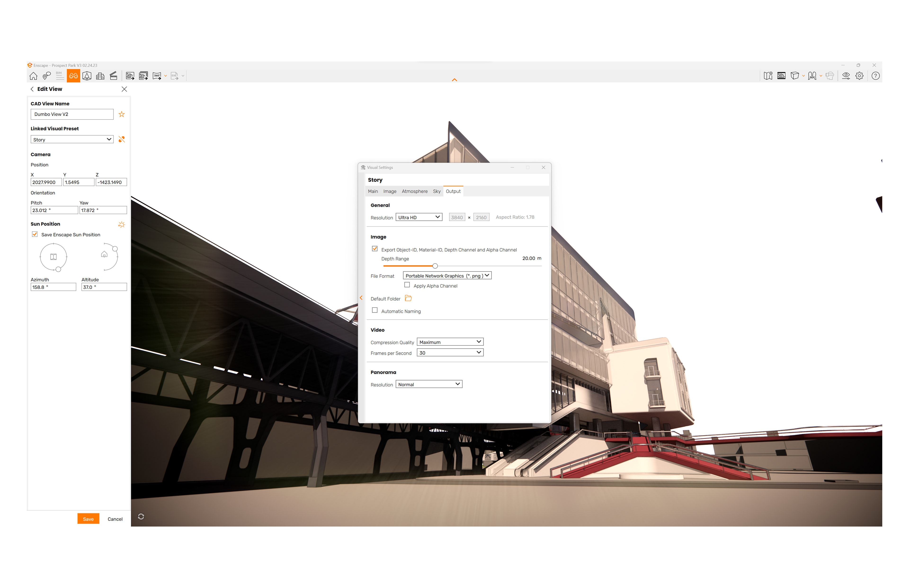Screen dimensions: 909x588
Task: Click the Asset Library buildings icon
Action: (100, 76)
